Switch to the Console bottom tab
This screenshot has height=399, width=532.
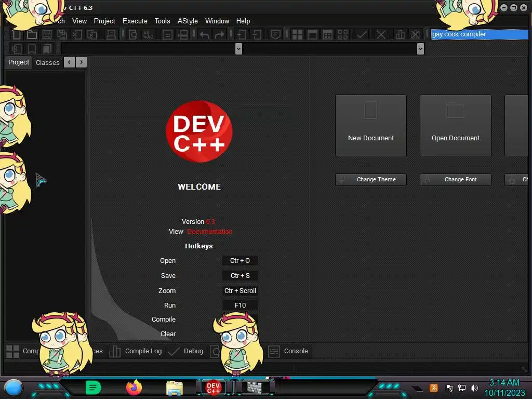[x=289, y=352]
